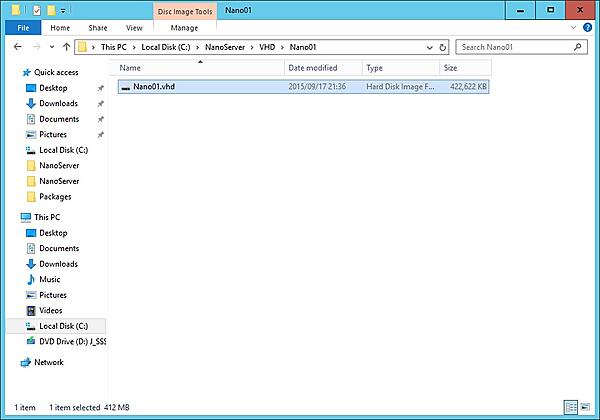Open Documents under This PC
Image resolution: width=600 pixels, height=420 pixels.
tap(59, 248)
